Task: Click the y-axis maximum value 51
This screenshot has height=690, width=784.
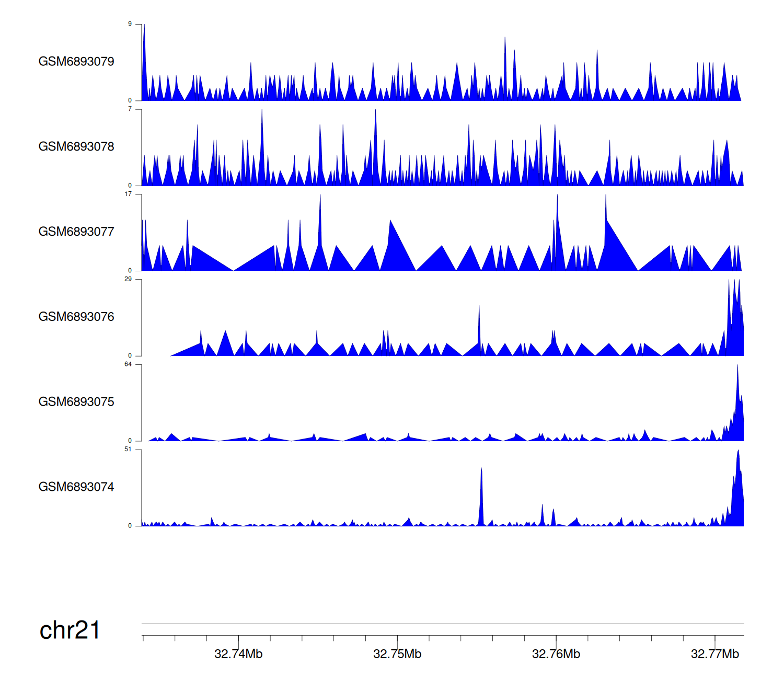Action: (128, 450)
